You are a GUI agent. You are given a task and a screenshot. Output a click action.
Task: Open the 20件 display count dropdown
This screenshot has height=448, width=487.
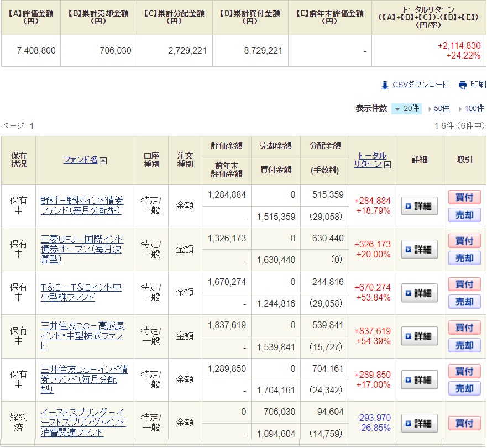(406, 109)
